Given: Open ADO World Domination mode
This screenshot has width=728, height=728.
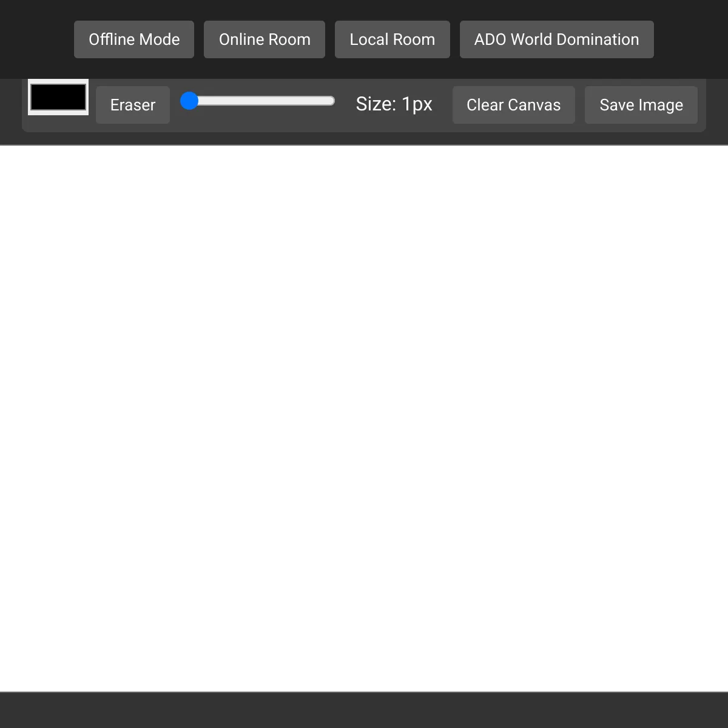Looking at the screenshot, I should click(557, 39).
